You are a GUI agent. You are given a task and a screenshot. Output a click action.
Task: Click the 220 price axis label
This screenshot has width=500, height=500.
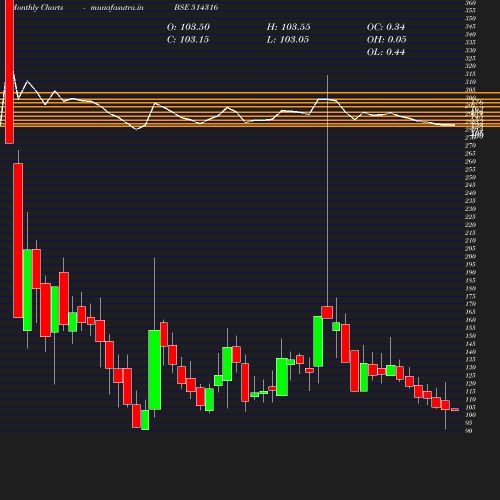470,225
